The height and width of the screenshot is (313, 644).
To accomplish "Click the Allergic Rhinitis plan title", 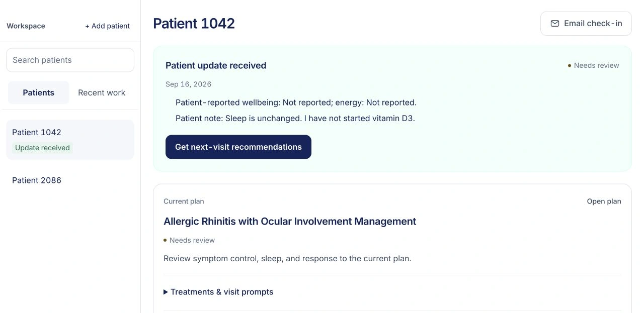I will [290, 222].
